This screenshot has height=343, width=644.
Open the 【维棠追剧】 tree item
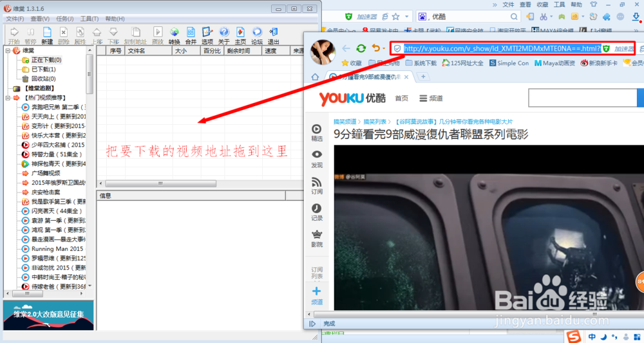39,88
